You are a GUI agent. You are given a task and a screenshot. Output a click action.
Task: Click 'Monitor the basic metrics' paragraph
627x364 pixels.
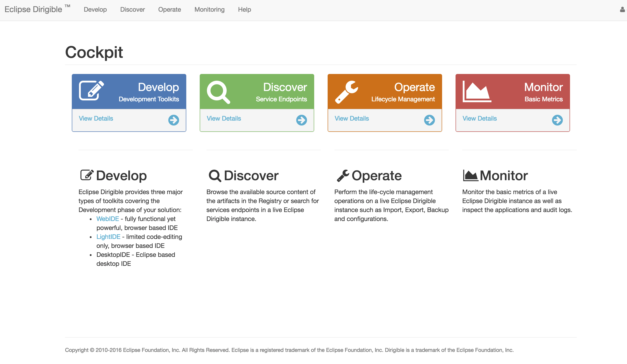[517, 201]
